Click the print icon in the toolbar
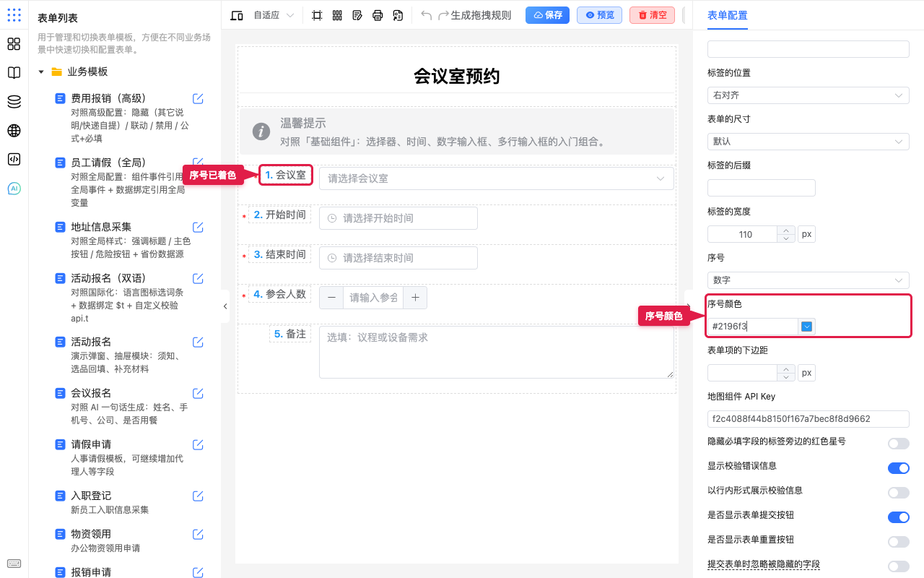Screen dimensions: 924x578 pos(378,15)
